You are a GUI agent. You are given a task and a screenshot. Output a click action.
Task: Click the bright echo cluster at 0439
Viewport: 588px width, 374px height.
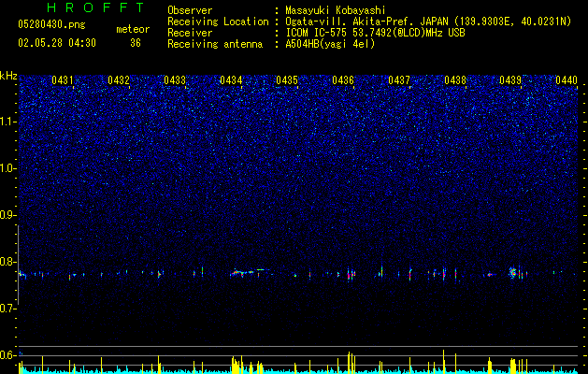click(513, 272)
